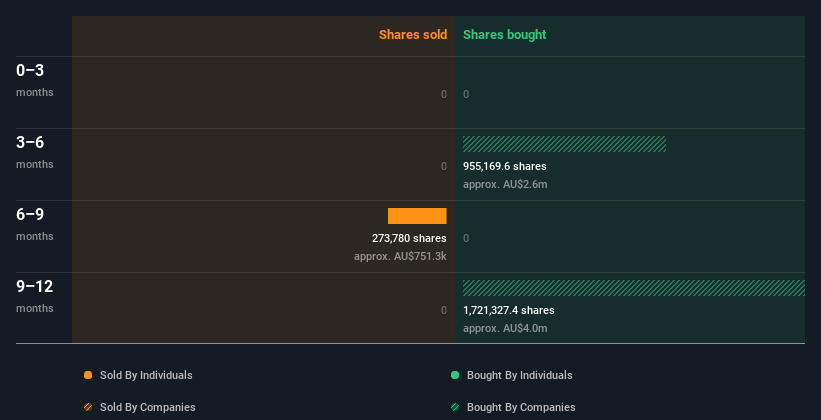Click the hatched green 3–6 months bought bar
821x420 pixels.
click(564, 144)
